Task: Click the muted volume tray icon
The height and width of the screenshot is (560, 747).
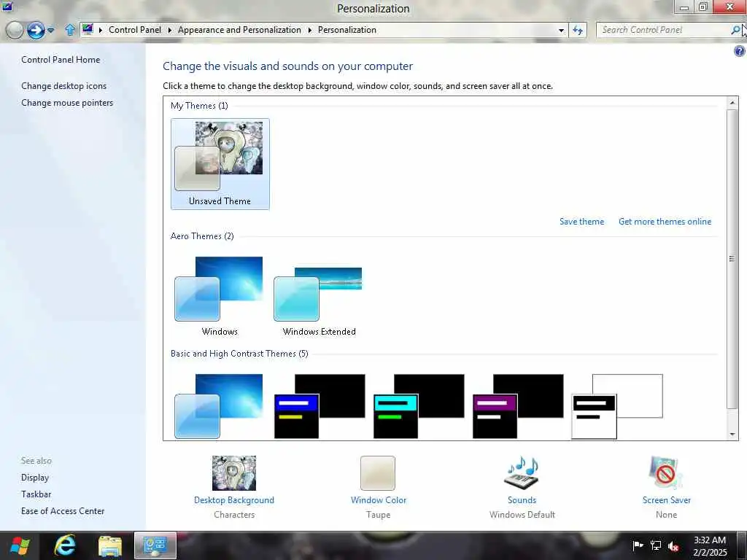Action: 673,545
